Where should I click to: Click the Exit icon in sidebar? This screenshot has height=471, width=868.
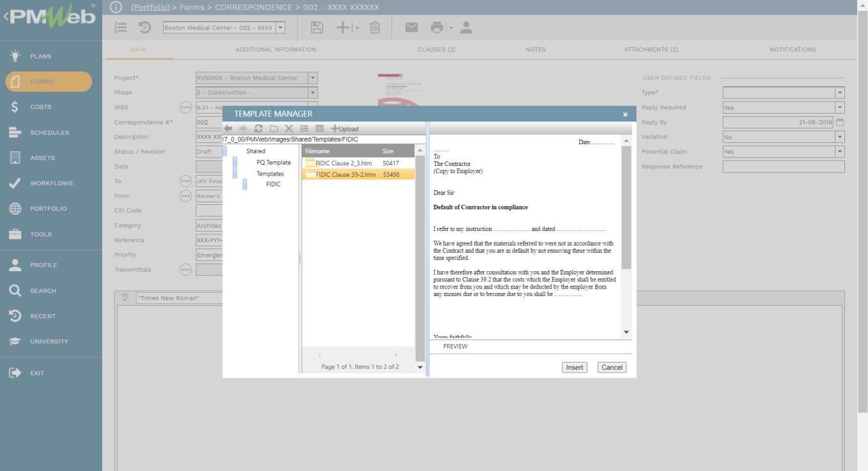pos(15,373)
